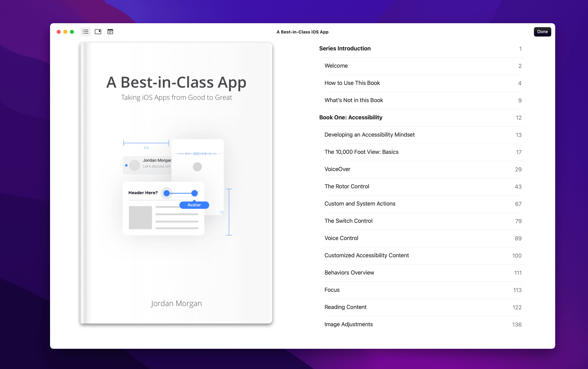
Task: Go to Series Introduction chapter
Action: pyautogui.click(x=422, y=49)
